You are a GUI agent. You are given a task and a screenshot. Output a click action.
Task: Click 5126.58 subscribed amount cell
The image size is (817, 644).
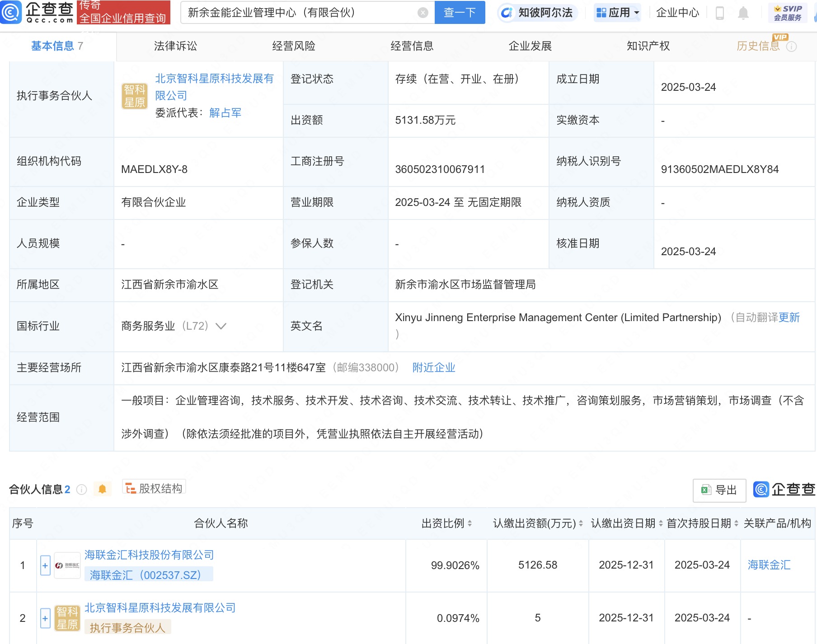click(538, 565)
